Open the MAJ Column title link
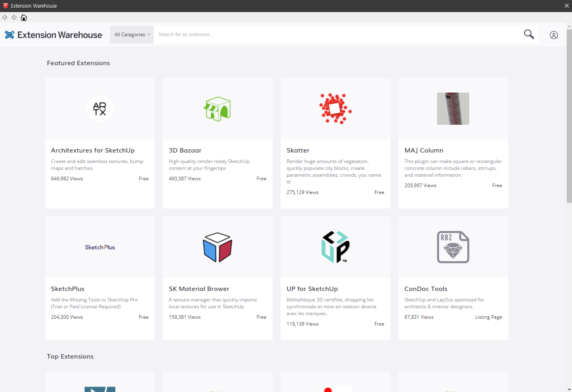The height and width of the screenshot is (392, 572). coord(424,151)
